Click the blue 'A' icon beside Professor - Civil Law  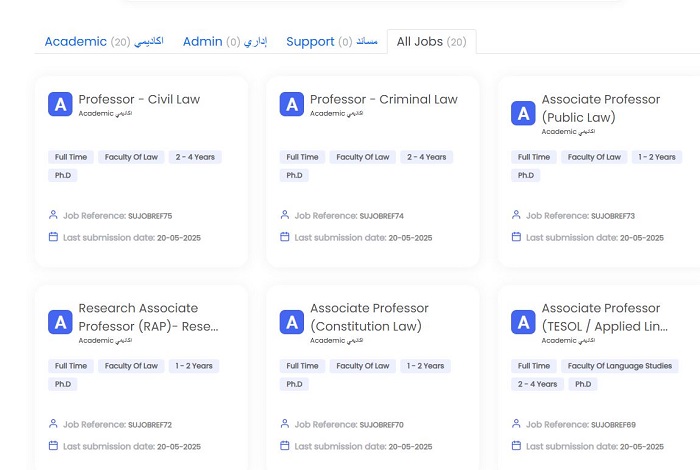(x=60, y=104)
